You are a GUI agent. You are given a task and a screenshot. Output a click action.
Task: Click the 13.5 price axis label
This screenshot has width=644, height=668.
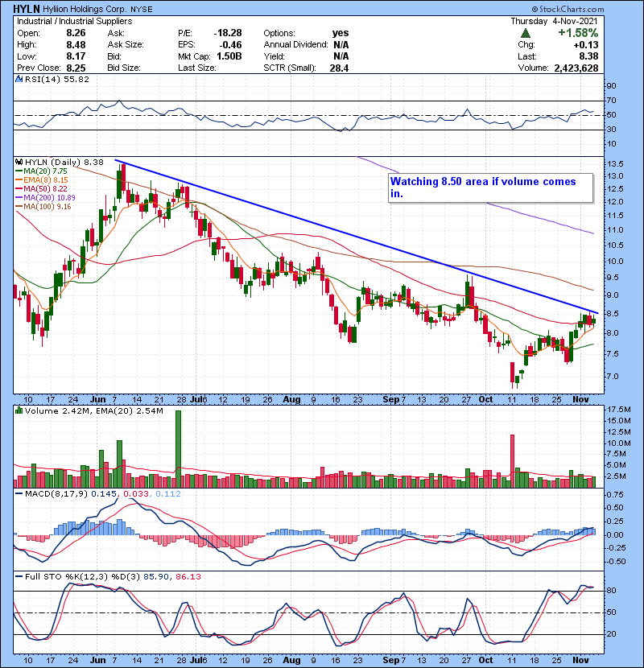point(616,164)
